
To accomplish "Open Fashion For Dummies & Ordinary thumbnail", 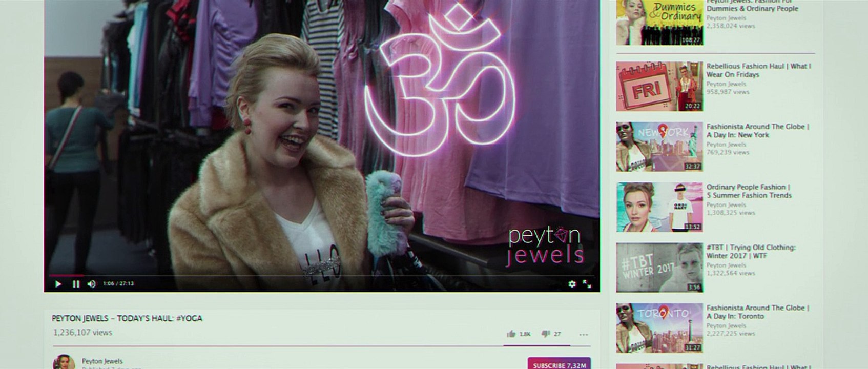I will (x=659, y=23).
